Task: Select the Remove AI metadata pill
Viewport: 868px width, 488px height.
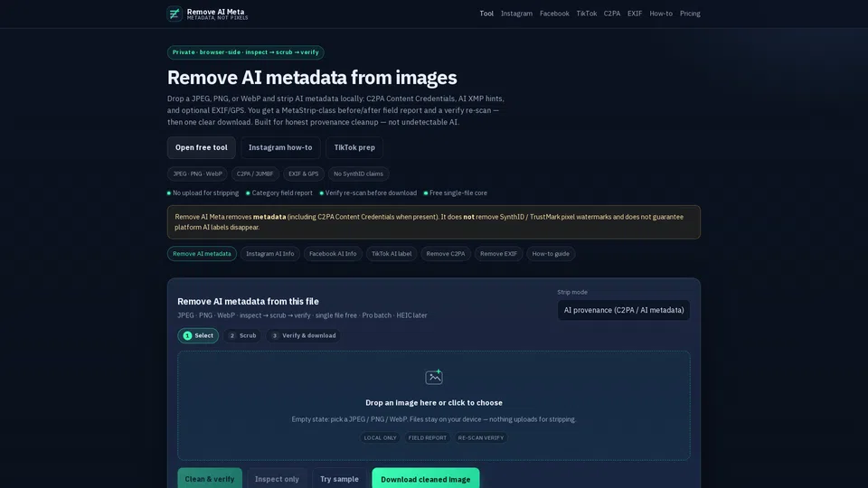Action: (x=202, y=254)
